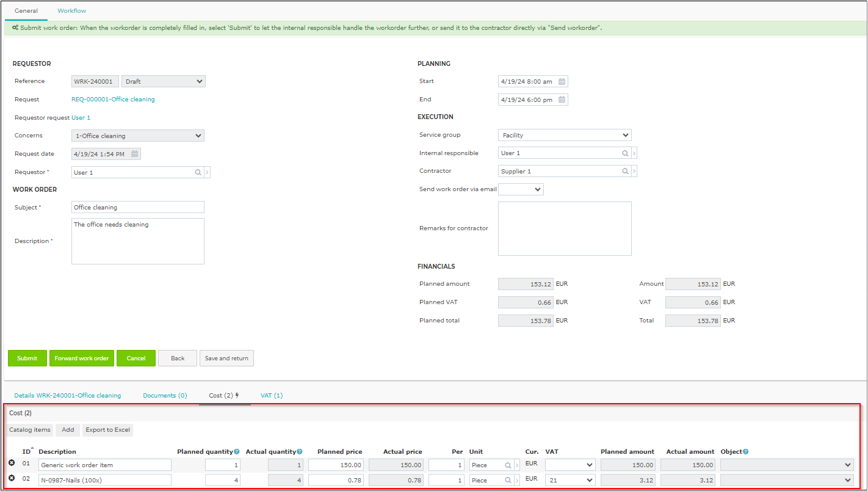
Task: Click search icon in Internal responsible field
Action: (625, 153)
